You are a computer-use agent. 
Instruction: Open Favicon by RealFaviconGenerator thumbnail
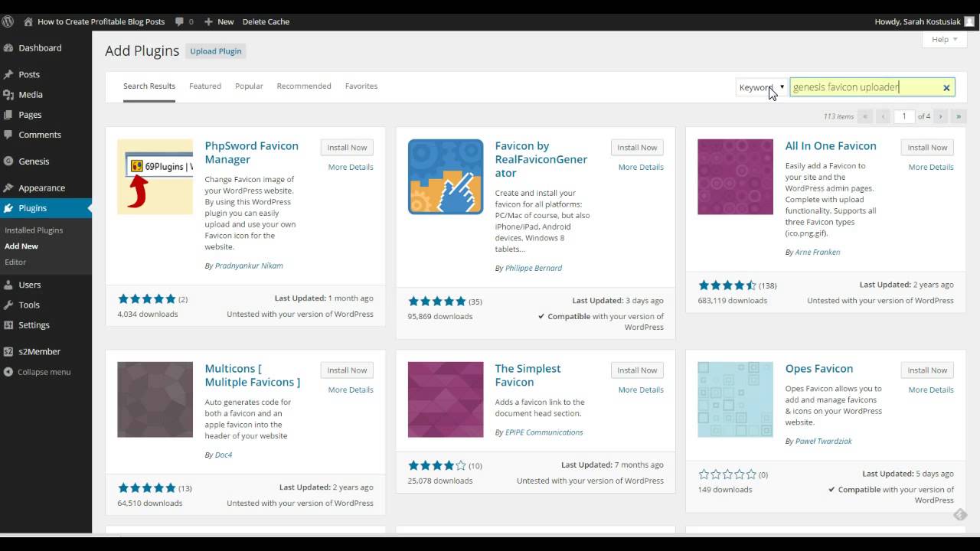446,177
